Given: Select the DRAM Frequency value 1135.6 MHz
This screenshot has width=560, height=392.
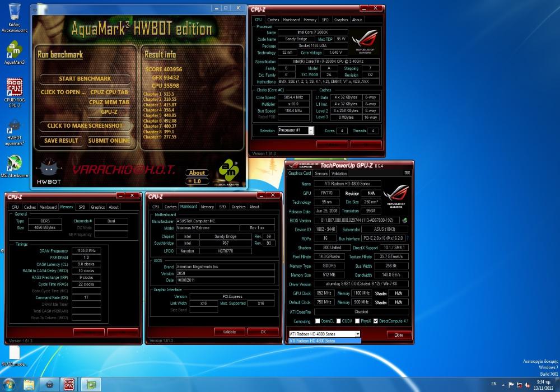Looking at the screenshot, I should 86,251.
